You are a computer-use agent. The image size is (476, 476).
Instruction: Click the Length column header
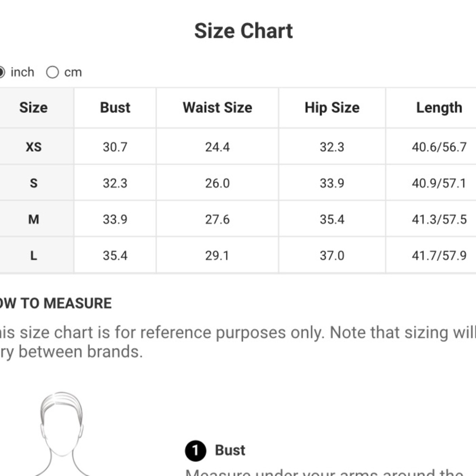click(x=439, y=108)
